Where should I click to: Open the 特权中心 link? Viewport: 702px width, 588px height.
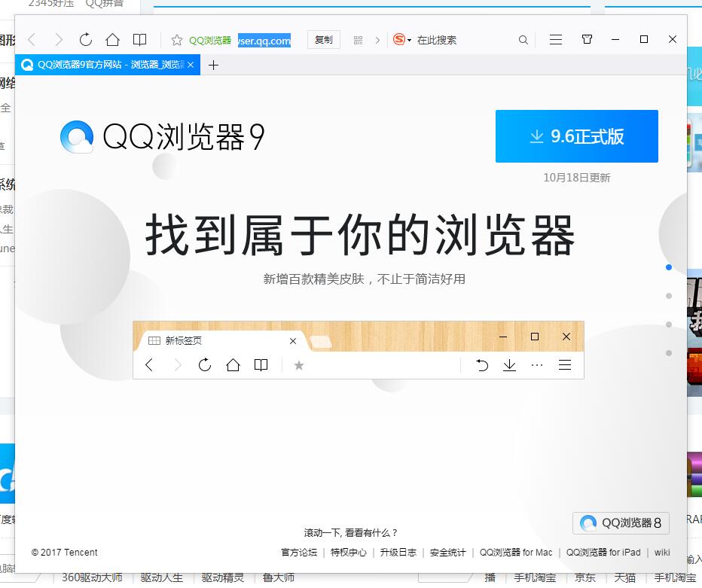(348, 552)
